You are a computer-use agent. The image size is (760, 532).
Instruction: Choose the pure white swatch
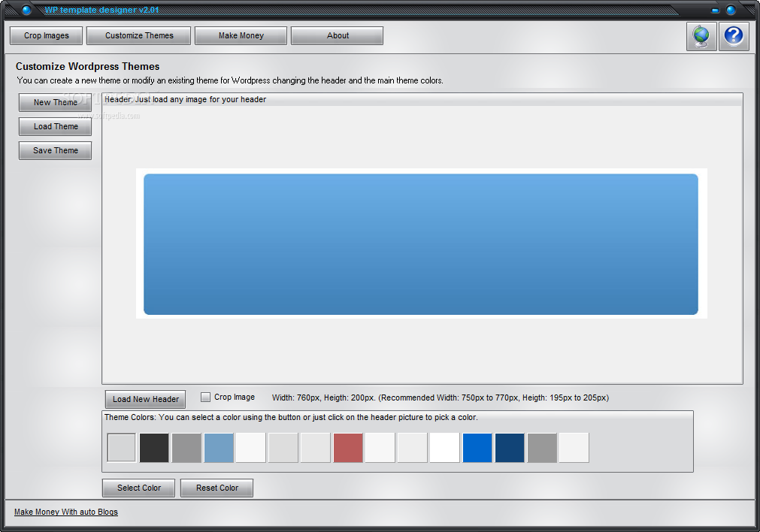click(445, 448)
